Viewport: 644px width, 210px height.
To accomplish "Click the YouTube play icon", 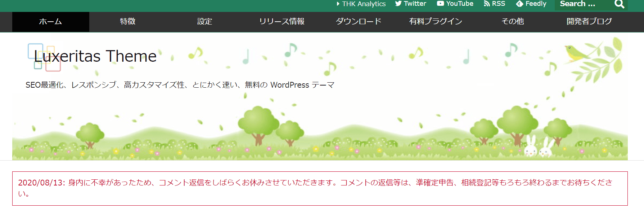I will 440,4.
